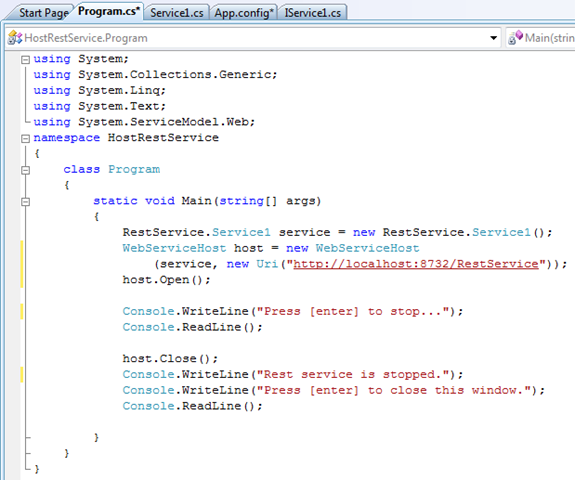Select the Program.cs tab

pos(109,11)
